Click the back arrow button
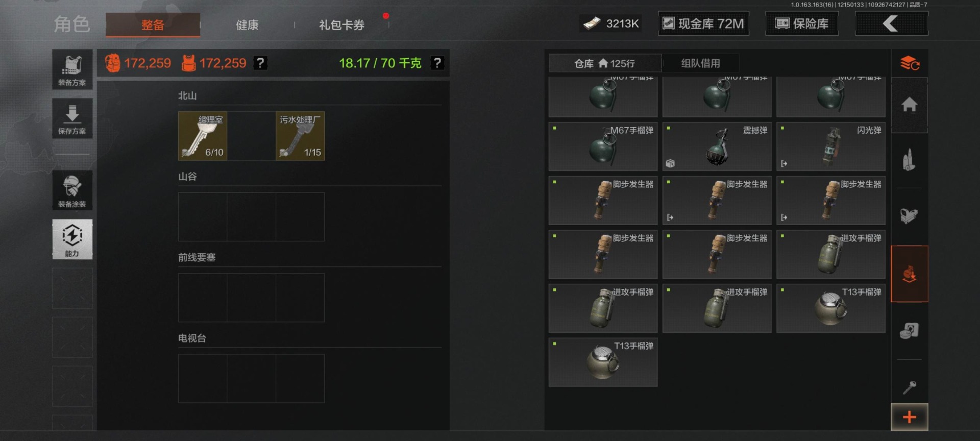The width and height of the screenshot is (980, 441). coord(891,23)
